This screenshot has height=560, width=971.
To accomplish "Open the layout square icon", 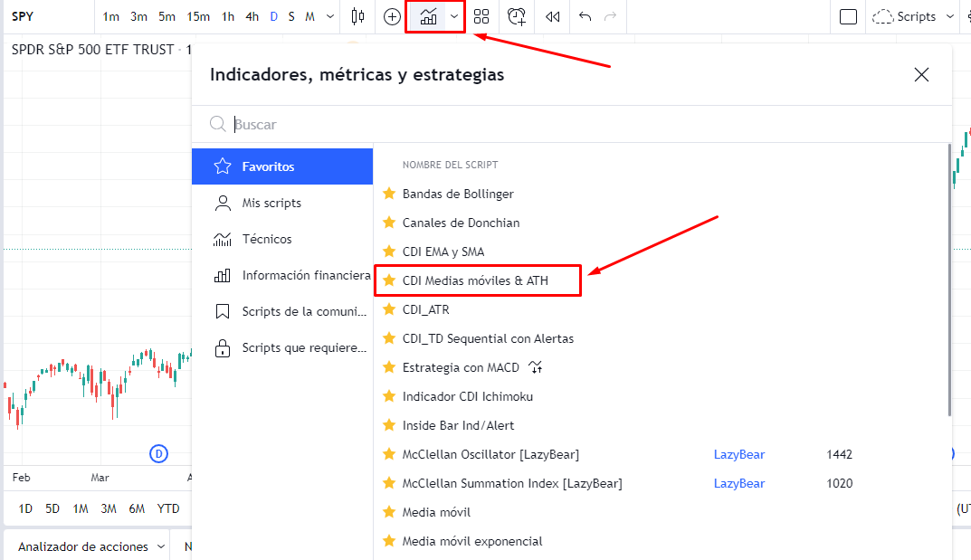I will [x=849, y=16].
